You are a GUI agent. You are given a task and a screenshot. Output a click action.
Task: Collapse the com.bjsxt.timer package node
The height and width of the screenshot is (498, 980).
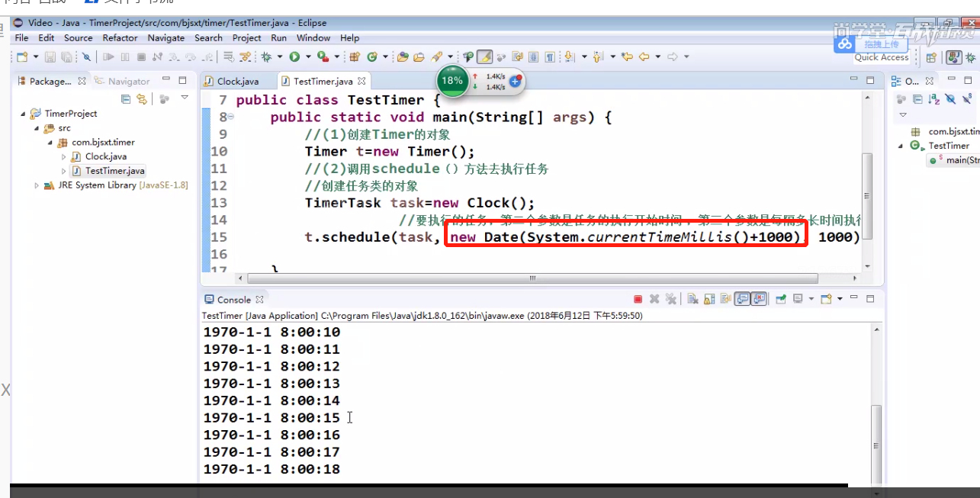pos(50,143)
